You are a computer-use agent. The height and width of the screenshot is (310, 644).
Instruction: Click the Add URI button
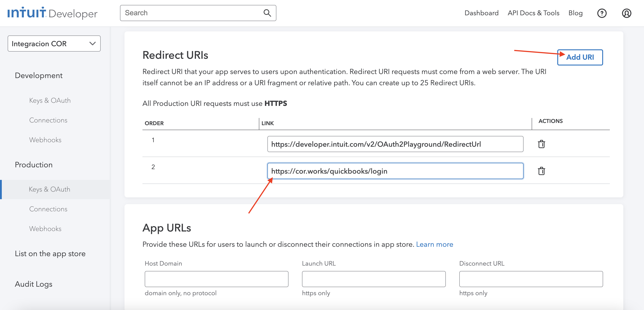[580, 57]
